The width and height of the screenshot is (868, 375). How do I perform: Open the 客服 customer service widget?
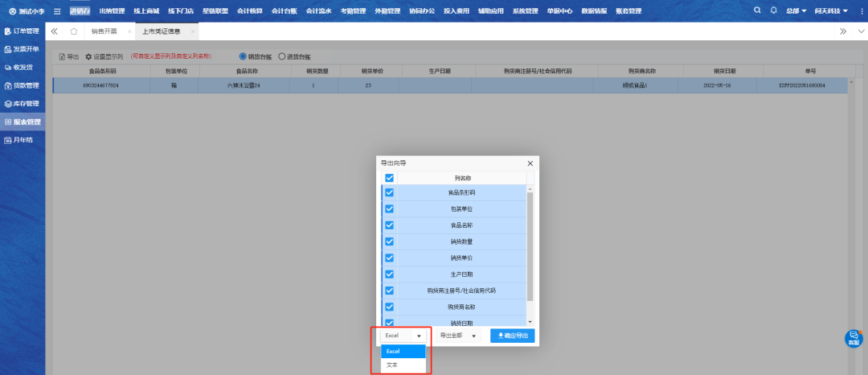click(x=853, y=338)
